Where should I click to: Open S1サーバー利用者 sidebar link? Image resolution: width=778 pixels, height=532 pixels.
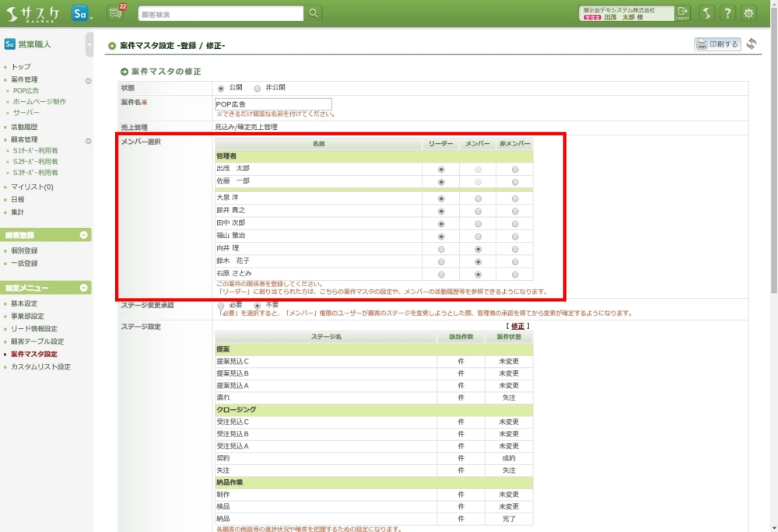pos(35,151)
